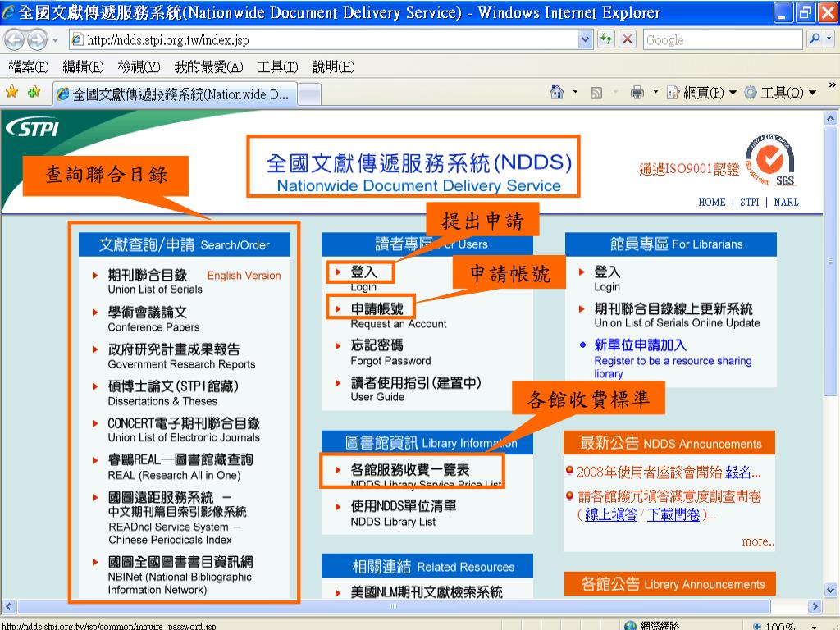This screenshot has width=840, height=630.
Task: Click the Home page icon in toolbar
Action: coord(557,93)
